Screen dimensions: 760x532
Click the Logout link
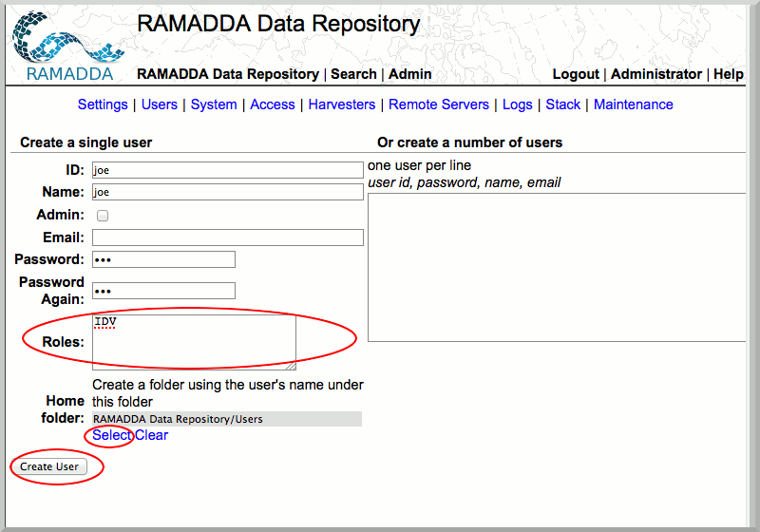point(576,74)
